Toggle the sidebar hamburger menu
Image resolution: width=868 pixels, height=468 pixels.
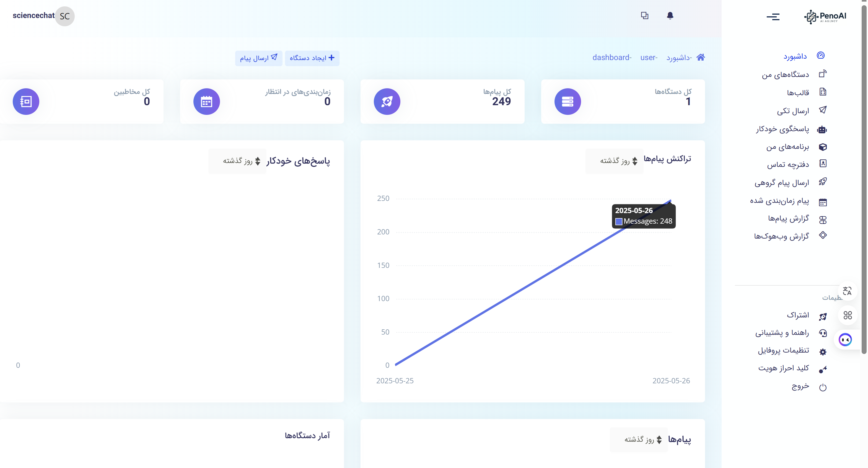pyautogui.click(x=773, y=17)
